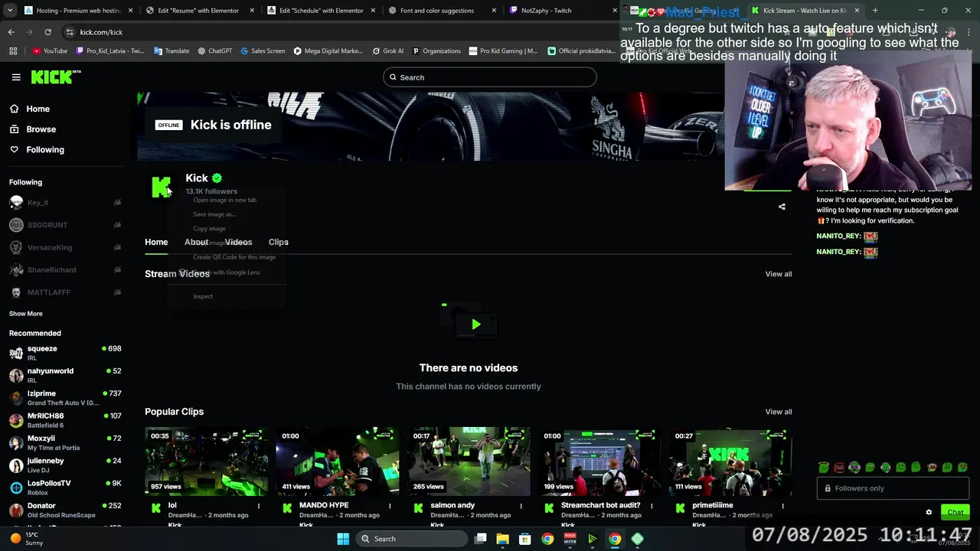Viewport: 980px width, 551px height.
Task: Switch to the Videos channel tab
Action: tap(238, 243)
